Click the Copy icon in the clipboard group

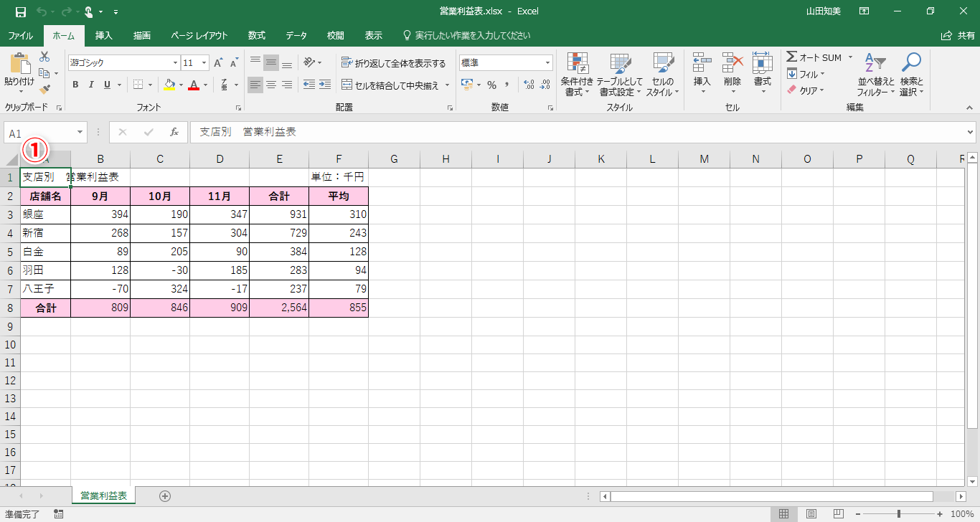[x=44, y=73]
